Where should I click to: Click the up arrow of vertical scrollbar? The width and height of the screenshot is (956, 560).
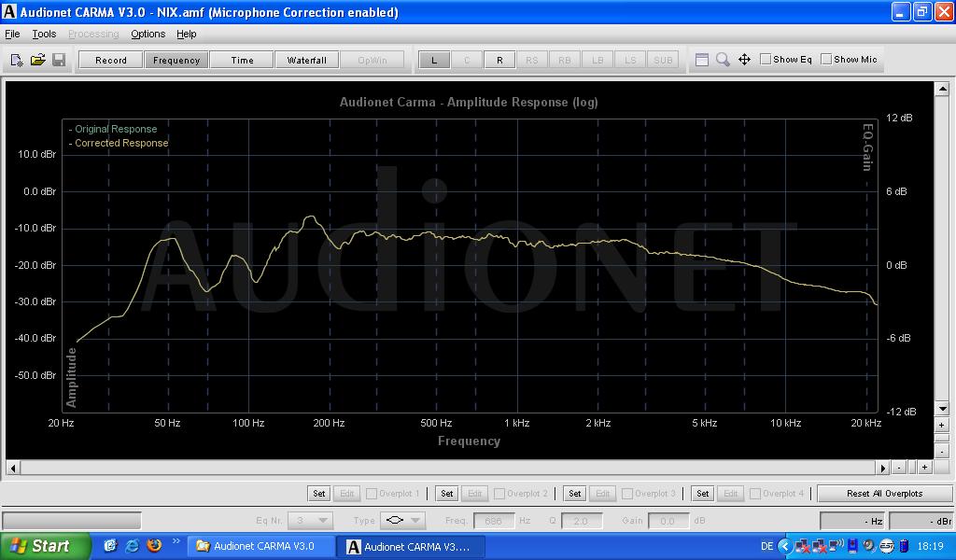pyautogui.click(x=942, y=89)
